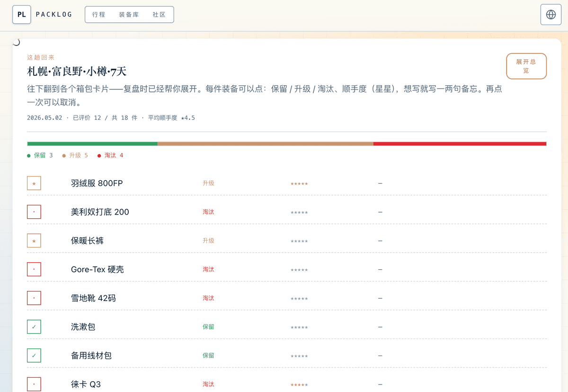This screenshot has height=392, width=568.
Task: Toggle the red status box for Gore-Tex 硬壳
Action: click(34, 269)
